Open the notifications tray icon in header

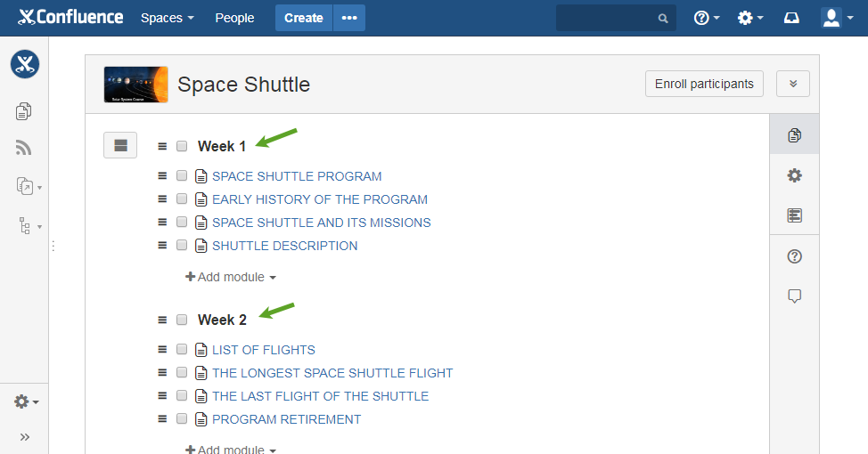click(x=791, y=18)
